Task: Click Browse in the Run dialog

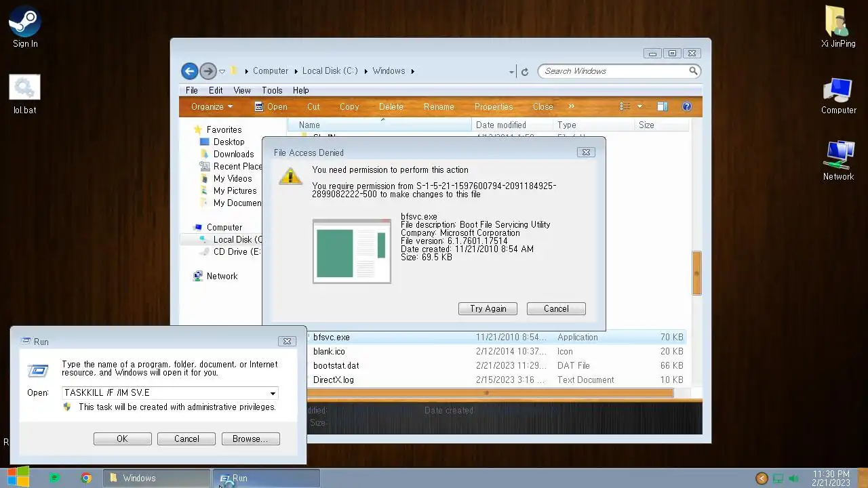Action: pyautogui.click(x=251, y=439)
